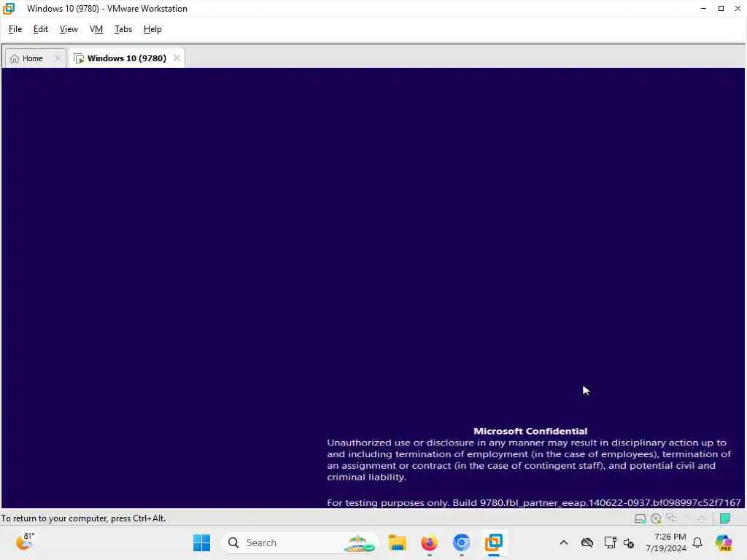This screenshot has height=560, width=747.
Task: Click the network adapter status icon
Action: pyautogui.click(x=671, y=518)
